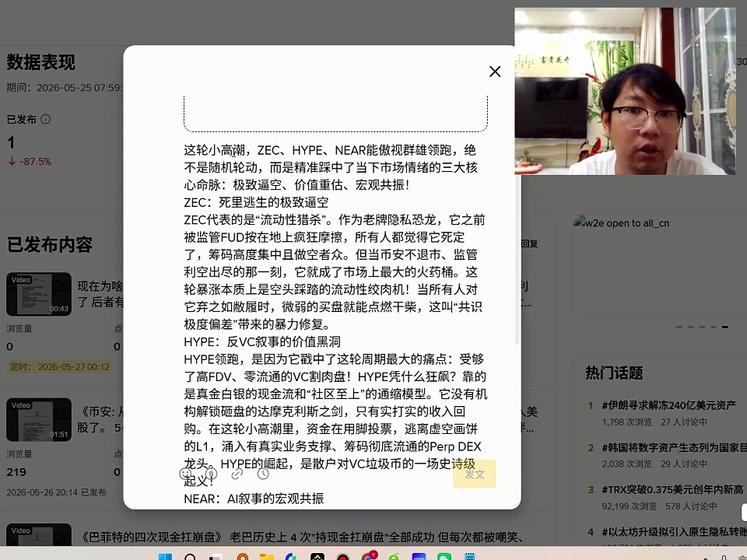The width and height of the screenshot is (747, 560).
Task: Click the view count 219
Action: [x=16, y=472]
